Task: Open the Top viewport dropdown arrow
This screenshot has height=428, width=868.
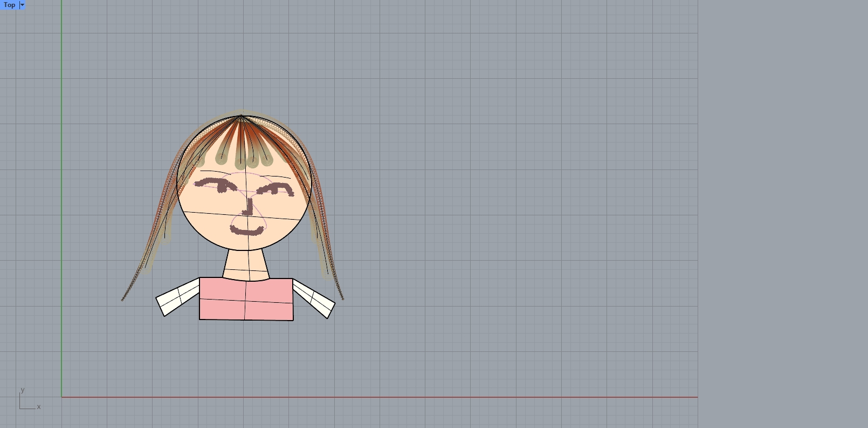Action: pyautogui.click(x=22, y=5)
